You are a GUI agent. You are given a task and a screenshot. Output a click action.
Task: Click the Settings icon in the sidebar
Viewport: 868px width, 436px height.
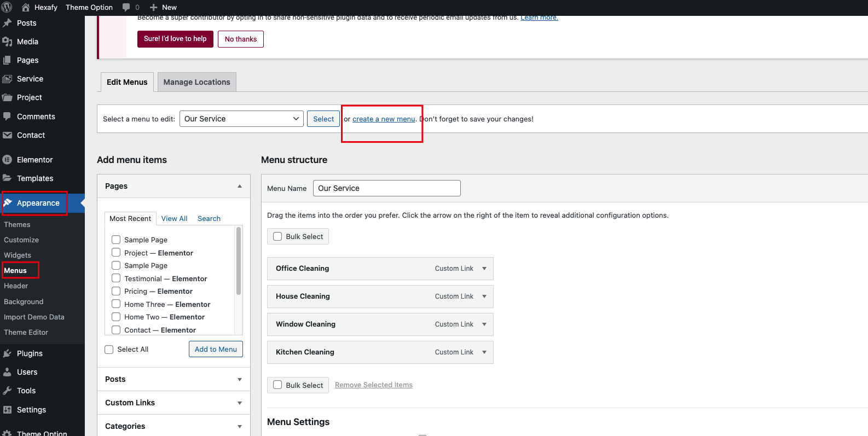[x=7, y=410]
